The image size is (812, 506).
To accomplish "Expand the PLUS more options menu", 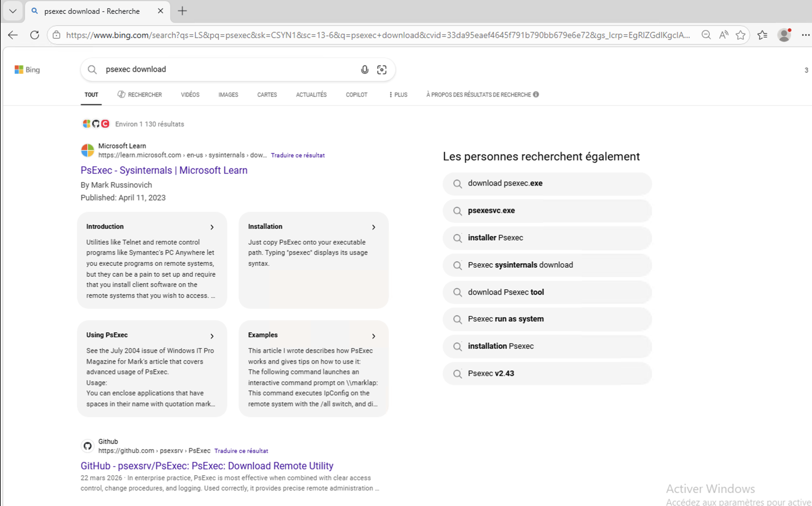I will tap(398, 95).
